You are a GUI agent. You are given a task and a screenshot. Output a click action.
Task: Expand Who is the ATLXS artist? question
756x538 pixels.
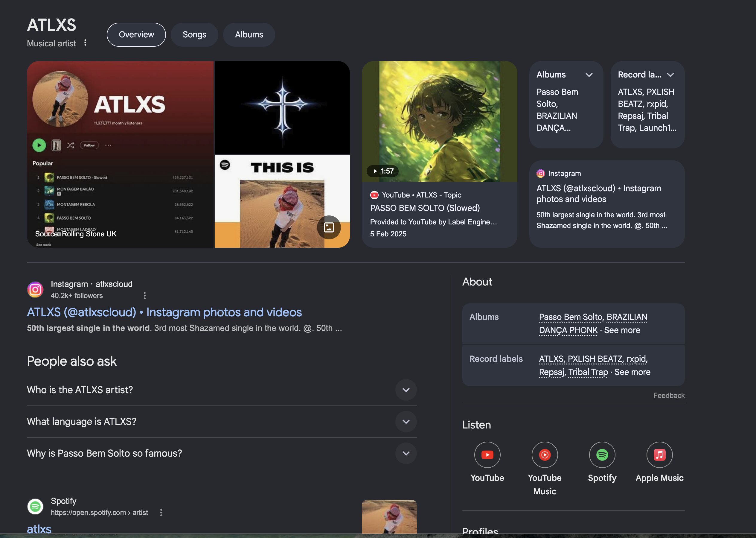[222, 390]
